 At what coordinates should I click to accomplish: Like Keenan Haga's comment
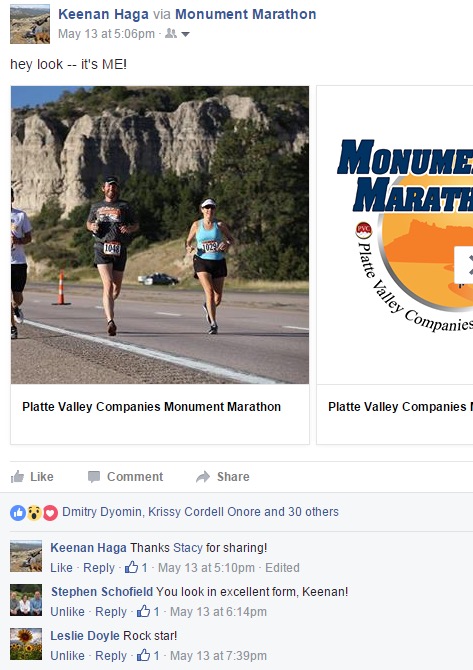click(x=61, y=568)
